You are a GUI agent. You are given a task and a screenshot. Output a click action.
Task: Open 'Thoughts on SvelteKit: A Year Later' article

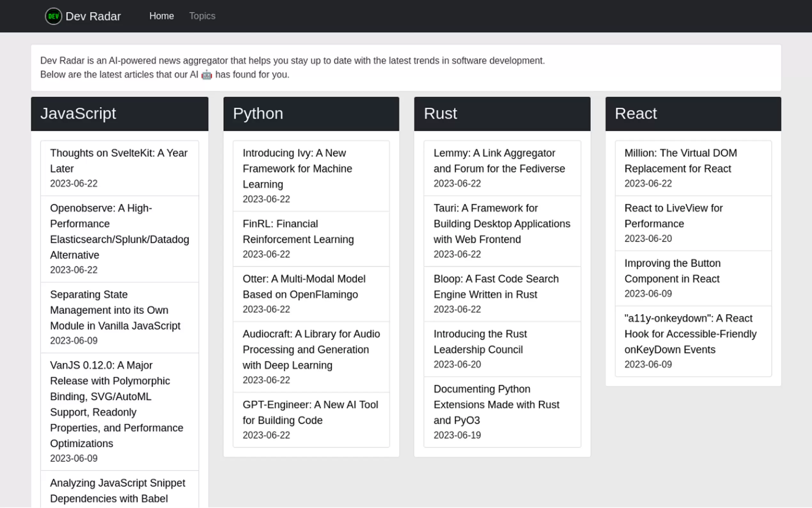[x=119, y=161]
